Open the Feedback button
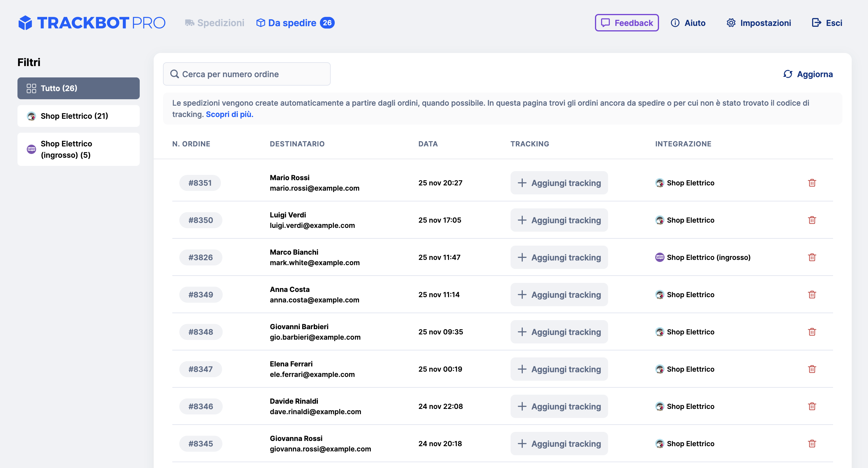 click(x=626, y=23)
